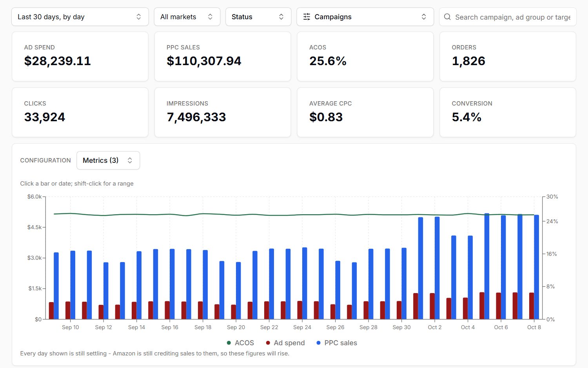Click the blue PPC sales bar above Oct 2
This screenshot has width=588, height=368.
(437, 268)
